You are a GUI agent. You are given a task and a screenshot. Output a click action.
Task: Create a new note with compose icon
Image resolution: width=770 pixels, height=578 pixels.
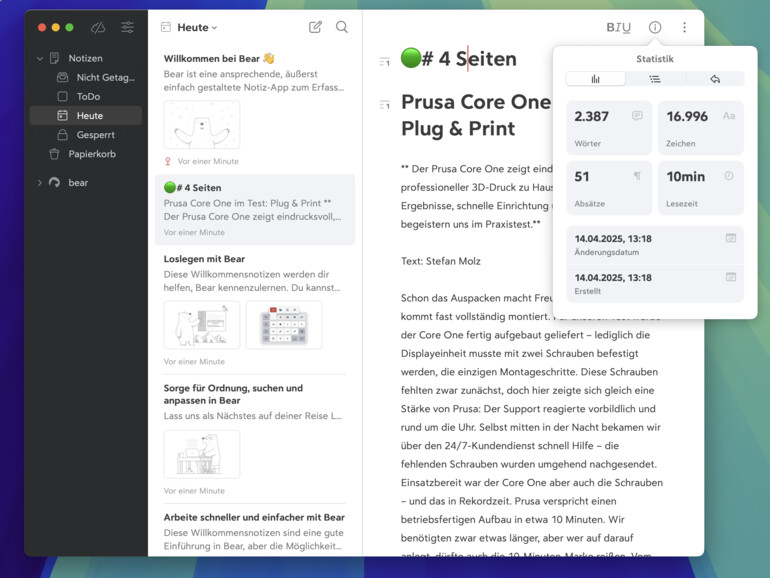pos(315,27)
